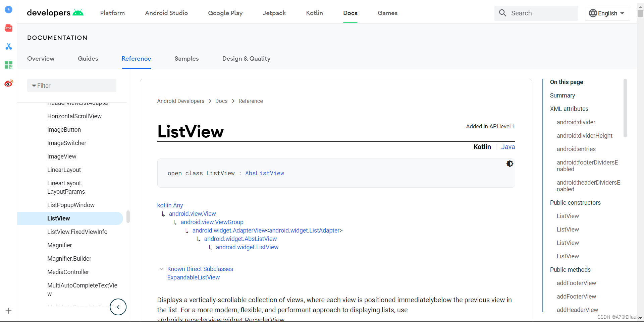Click the AbsListView link in class declaration
Screen dimensions: 644x322
tap(264, 173)
